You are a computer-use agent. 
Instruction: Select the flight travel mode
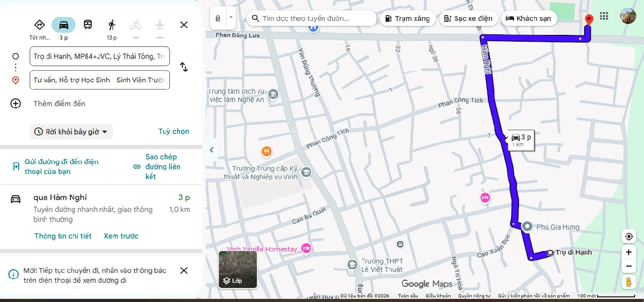point(160,25)
